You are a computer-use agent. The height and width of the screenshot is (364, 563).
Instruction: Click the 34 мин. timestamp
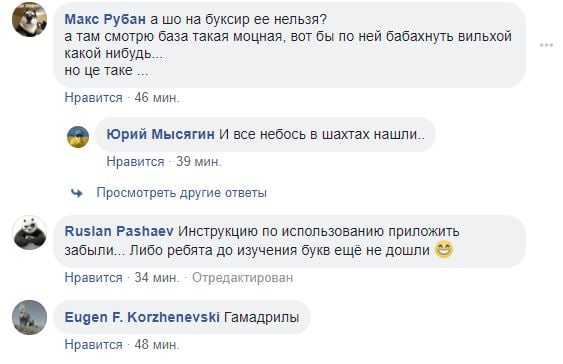point(157,278)
